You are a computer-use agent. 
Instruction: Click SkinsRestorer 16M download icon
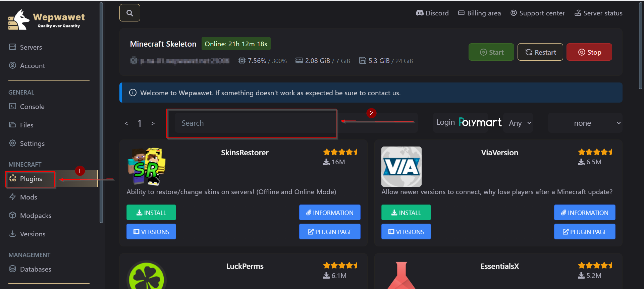click(326, 162)
